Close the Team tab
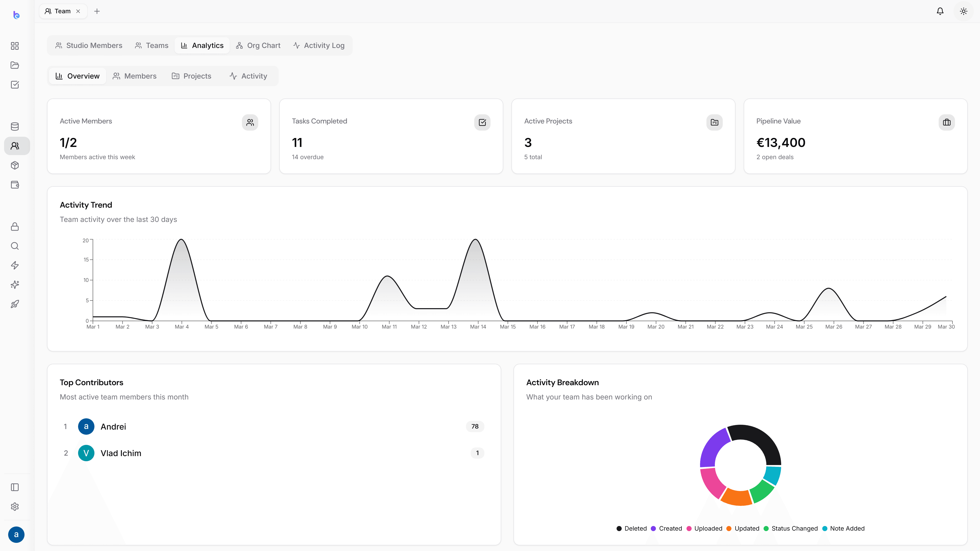980x551 pixels. click(x=78, y=11)
